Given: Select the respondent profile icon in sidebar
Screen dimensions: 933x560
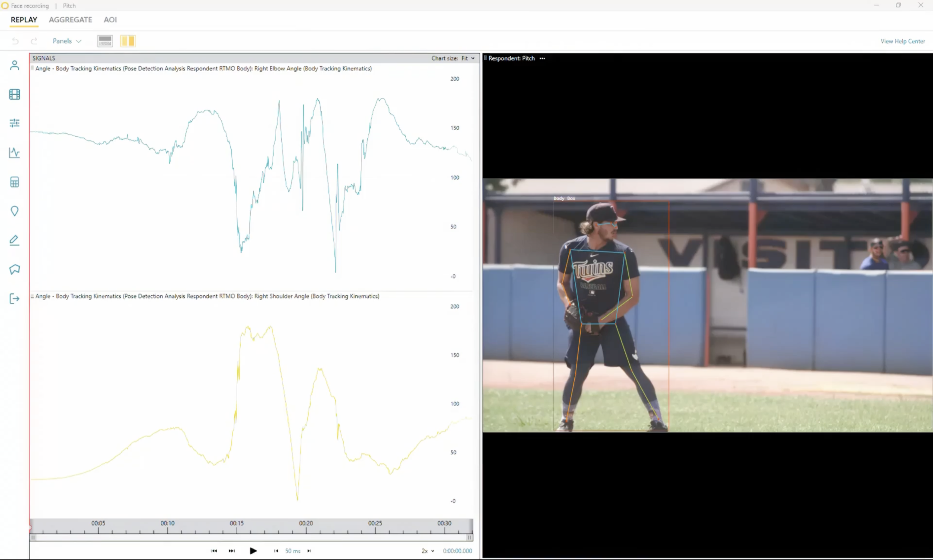Looking at the screenshot, I should (x=14, y=65).
